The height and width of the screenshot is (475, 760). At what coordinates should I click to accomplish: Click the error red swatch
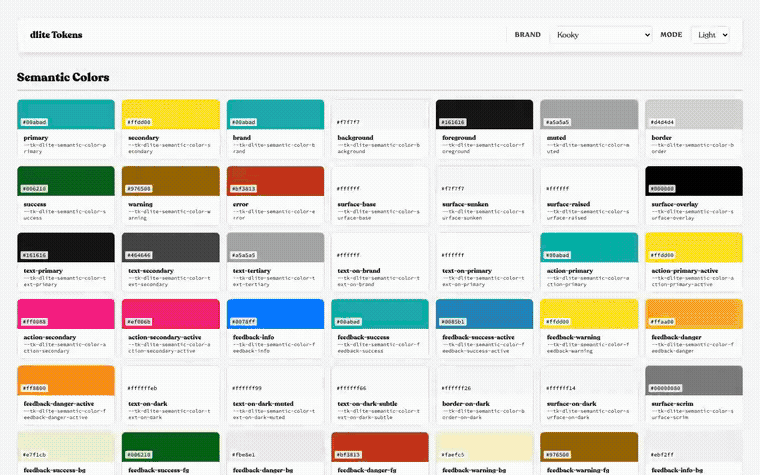[275, 181]
